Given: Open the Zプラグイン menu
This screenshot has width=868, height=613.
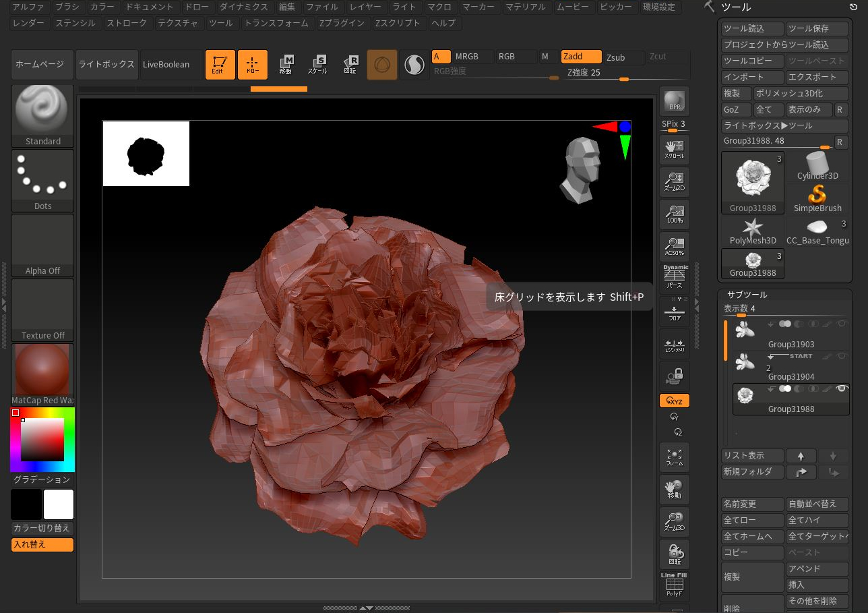Looking at the screenshot, I should tap(342, 23).
